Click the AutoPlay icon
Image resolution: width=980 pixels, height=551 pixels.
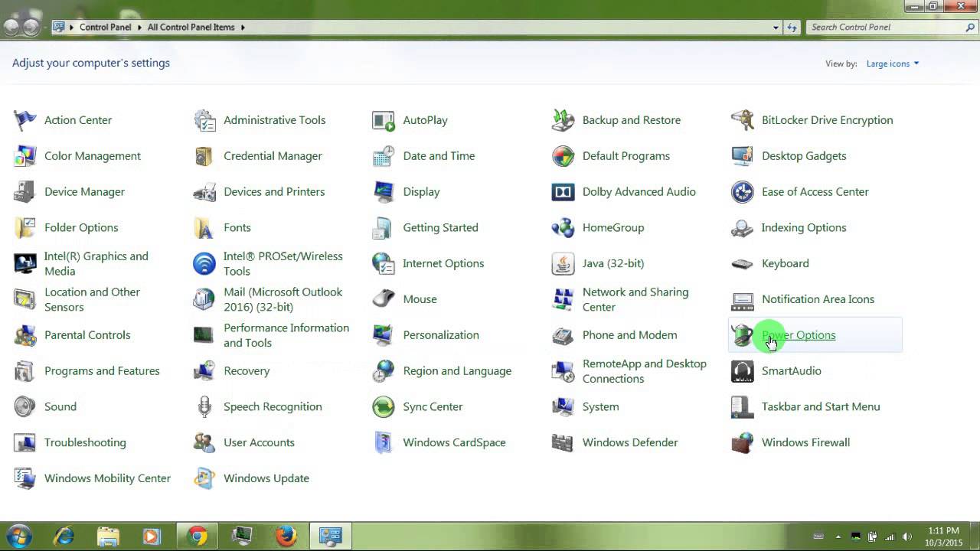(x=384, y=120)
